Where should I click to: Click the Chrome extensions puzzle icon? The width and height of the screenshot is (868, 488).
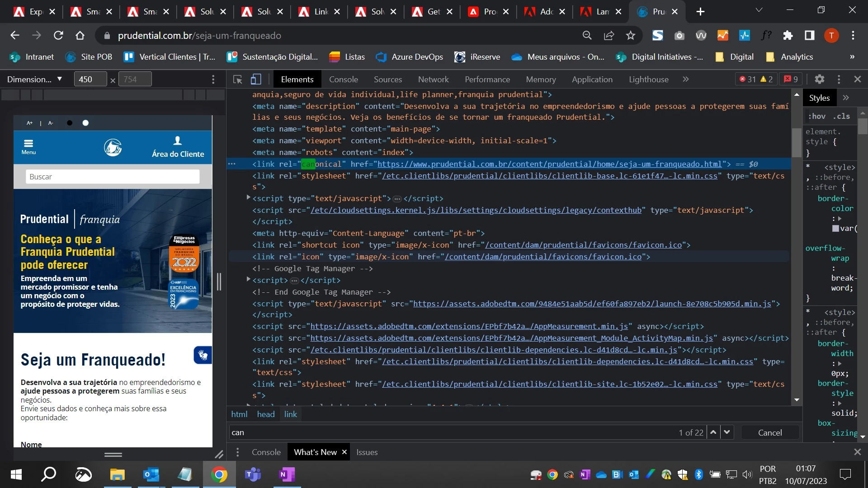point(788,35)
